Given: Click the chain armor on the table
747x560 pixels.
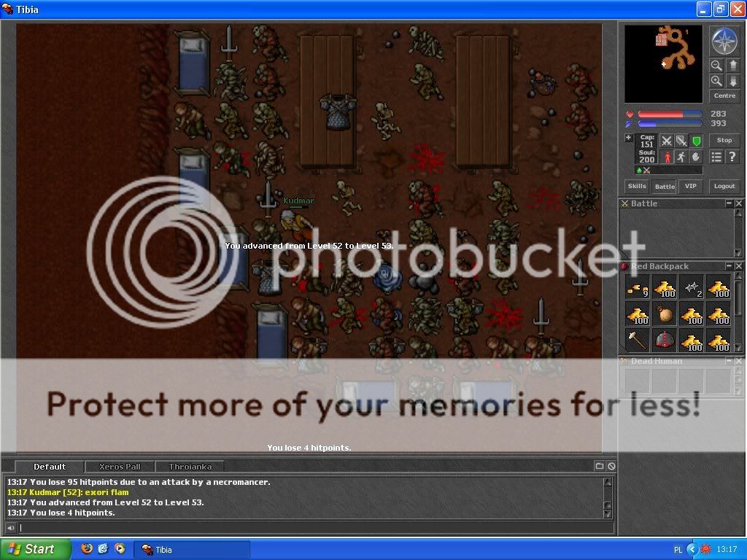Looking at the screenshot, I should click(x=337, y=112).
